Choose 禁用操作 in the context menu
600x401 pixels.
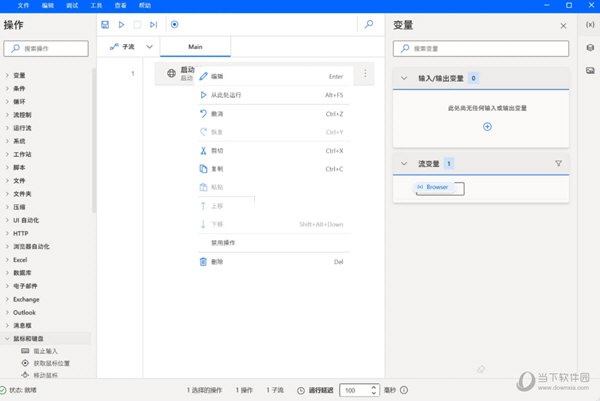click(x=274, y=243)
